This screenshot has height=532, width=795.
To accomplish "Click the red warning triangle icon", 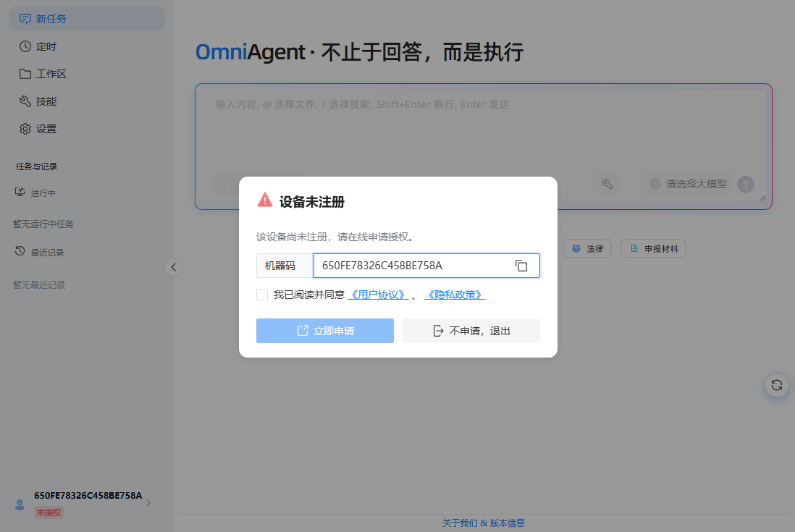I will tap(265, 200).
